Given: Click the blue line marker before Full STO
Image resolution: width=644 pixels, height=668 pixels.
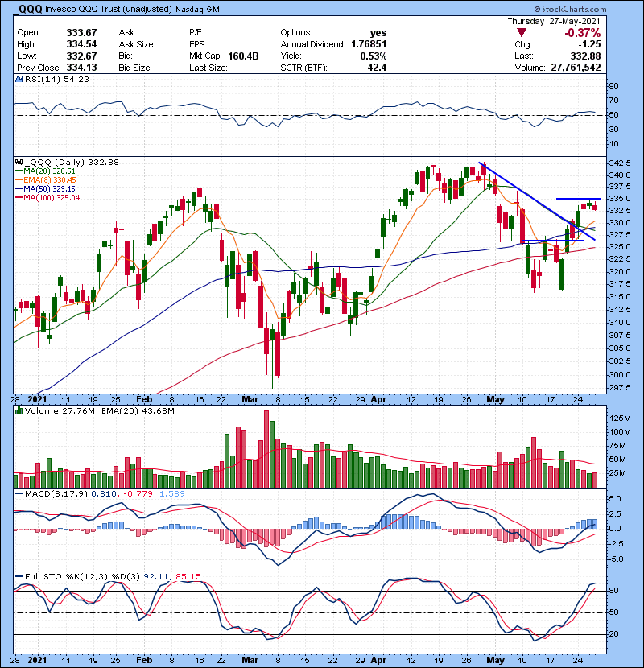Looking at the screenshot, I should click(19, 576).
